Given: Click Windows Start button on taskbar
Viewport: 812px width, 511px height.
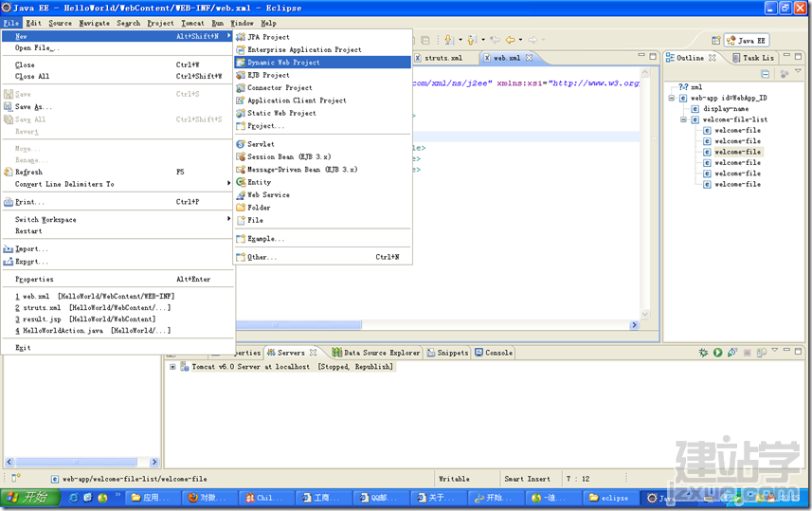Looking at the screenshot, I should 30,498.
